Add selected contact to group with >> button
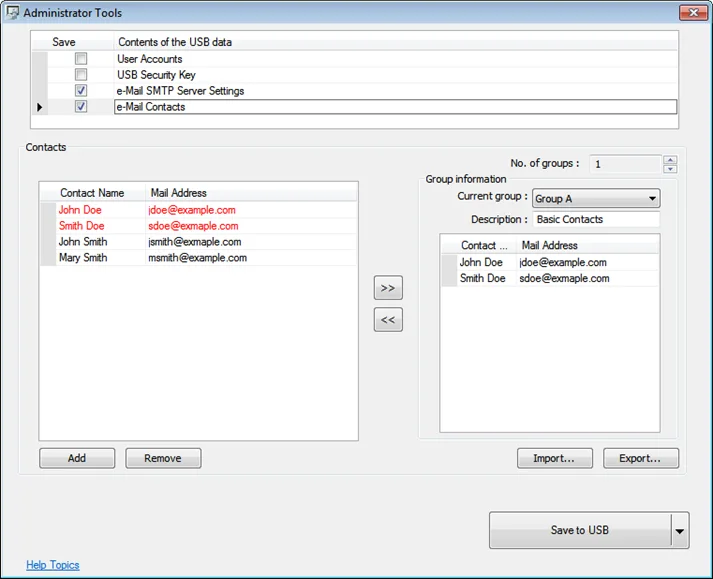This screenshot has width=713, height=579. click(388, 287)
